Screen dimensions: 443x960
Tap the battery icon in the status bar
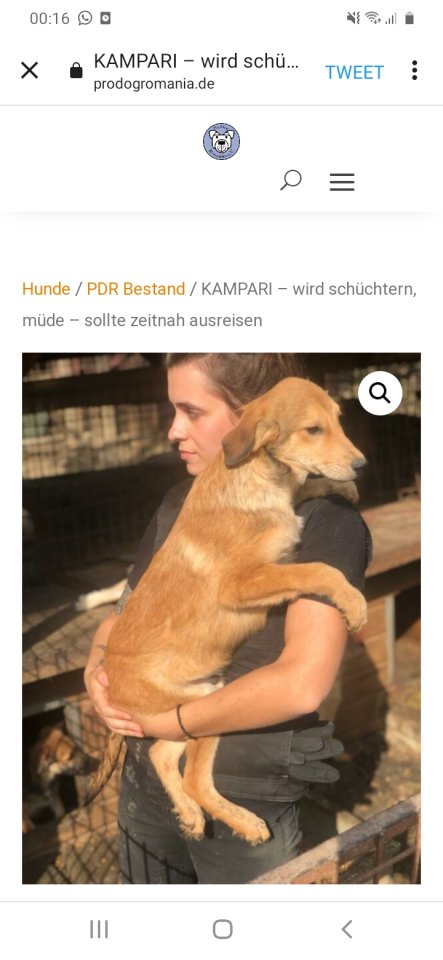pyautogui.click(x=409, y=18)
